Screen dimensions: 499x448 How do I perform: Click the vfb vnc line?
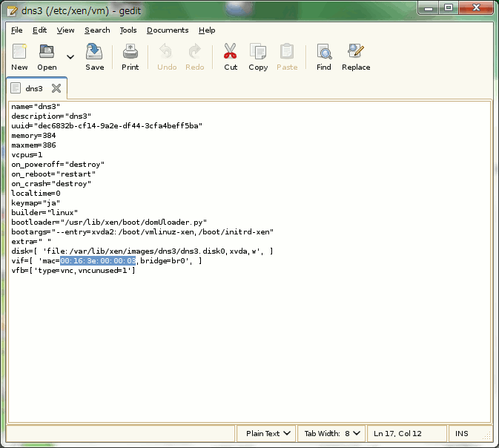(73, 270)
